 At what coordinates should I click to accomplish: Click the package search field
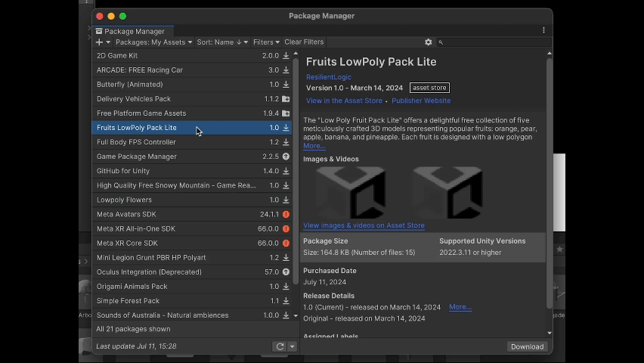(491, 42)
